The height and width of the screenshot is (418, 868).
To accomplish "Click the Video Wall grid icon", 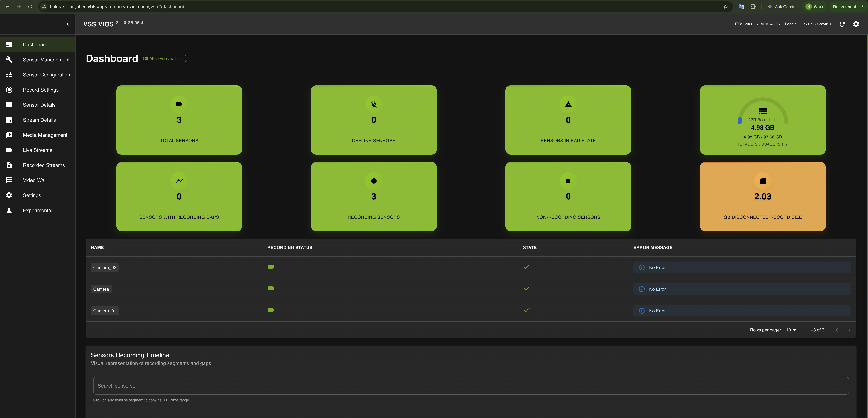I will pyautogui.click(x=9, y=180).
